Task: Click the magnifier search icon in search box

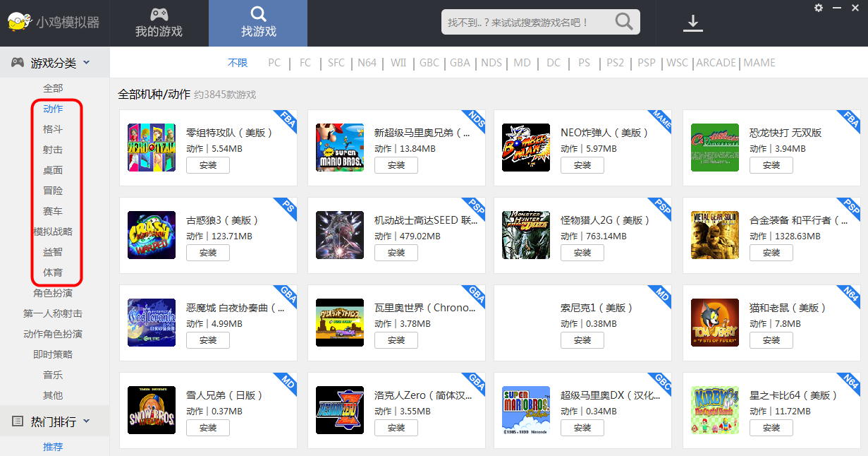Action: [624, 22]
